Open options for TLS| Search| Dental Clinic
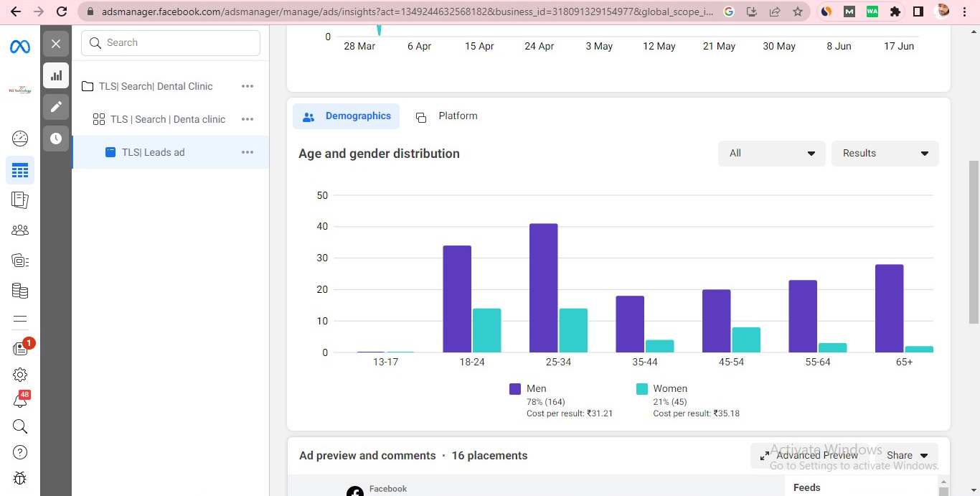 coord(248,86)
